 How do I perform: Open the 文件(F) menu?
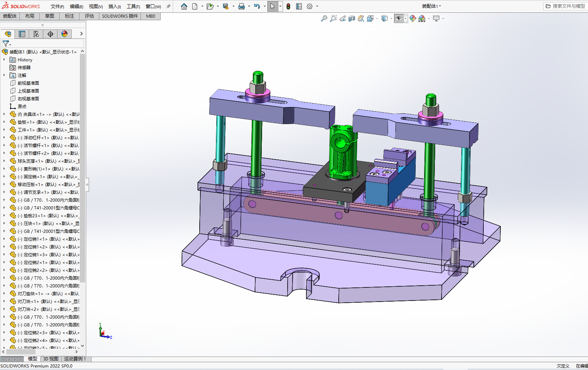[x=57, y=6]
